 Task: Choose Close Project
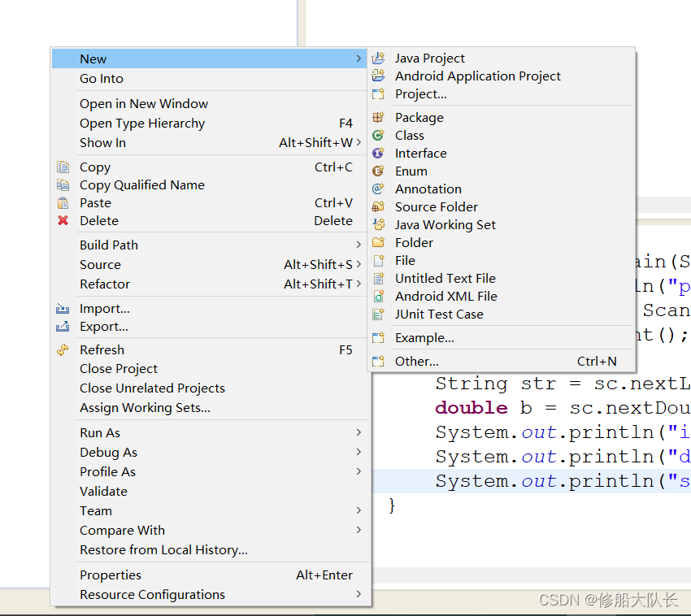(211, 369)
